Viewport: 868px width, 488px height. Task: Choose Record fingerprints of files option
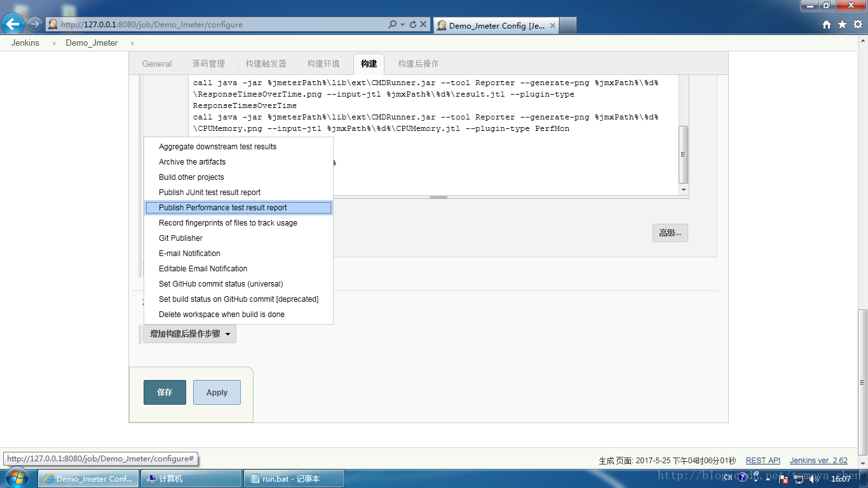pos(238,223)
